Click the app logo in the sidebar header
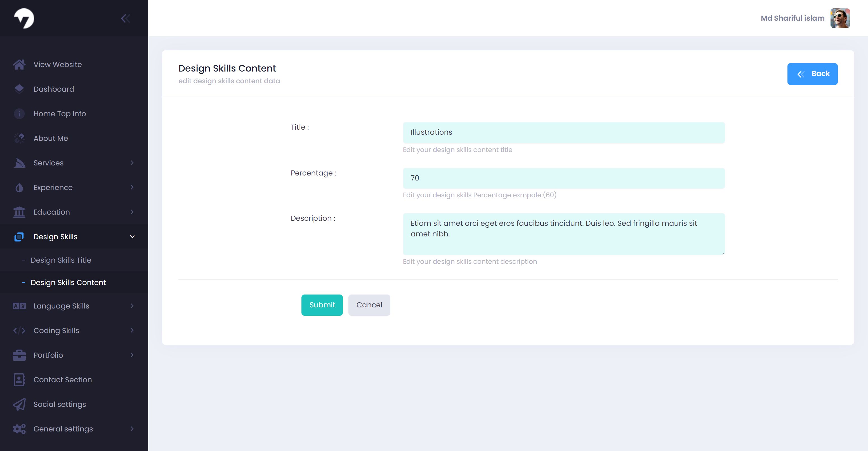868x451 pixels. [x=24, y=18]
